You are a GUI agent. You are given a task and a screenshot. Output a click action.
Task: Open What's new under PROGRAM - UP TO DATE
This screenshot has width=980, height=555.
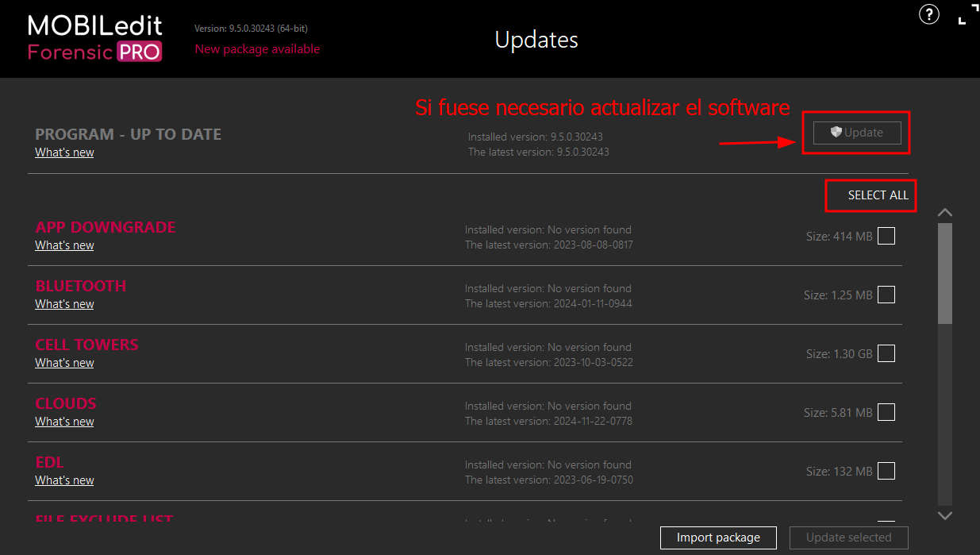(64, 152)
